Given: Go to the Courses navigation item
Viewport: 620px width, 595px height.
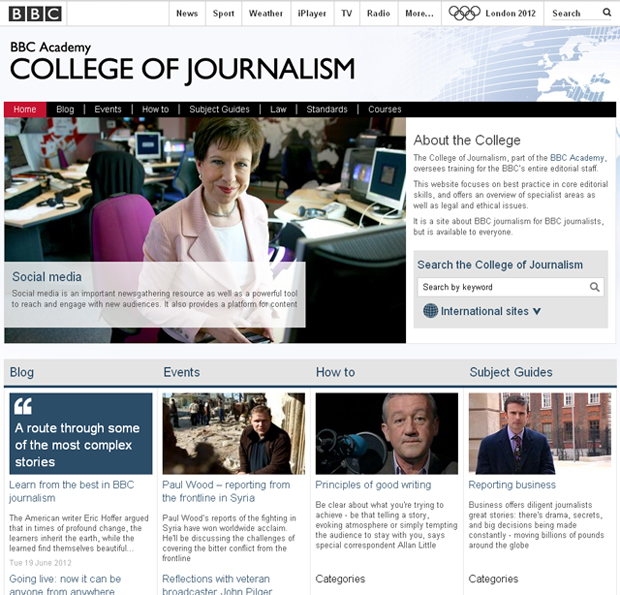Looking at the screenshot, I should tap(384, 109).
